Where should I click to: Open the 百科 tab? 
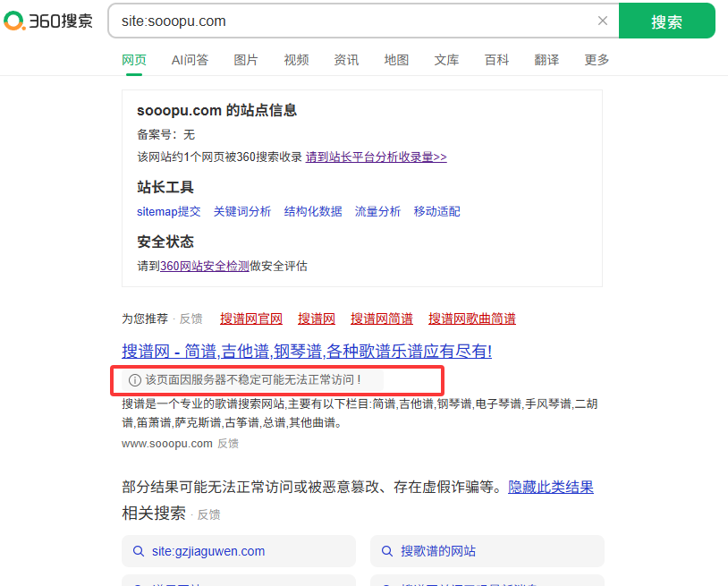click(496, 60)
